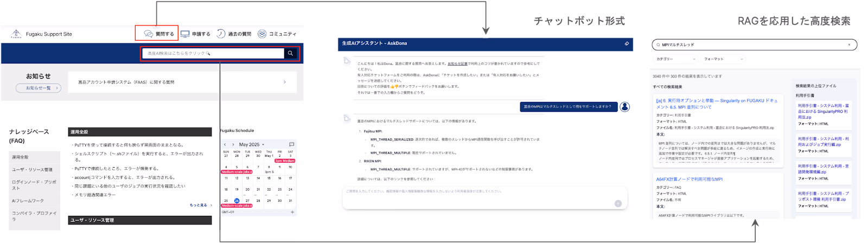The width and height of the screenshot is (868, 243).
Task: Select 運用全般 in FAQ sidebar
Action: (34, 157)
